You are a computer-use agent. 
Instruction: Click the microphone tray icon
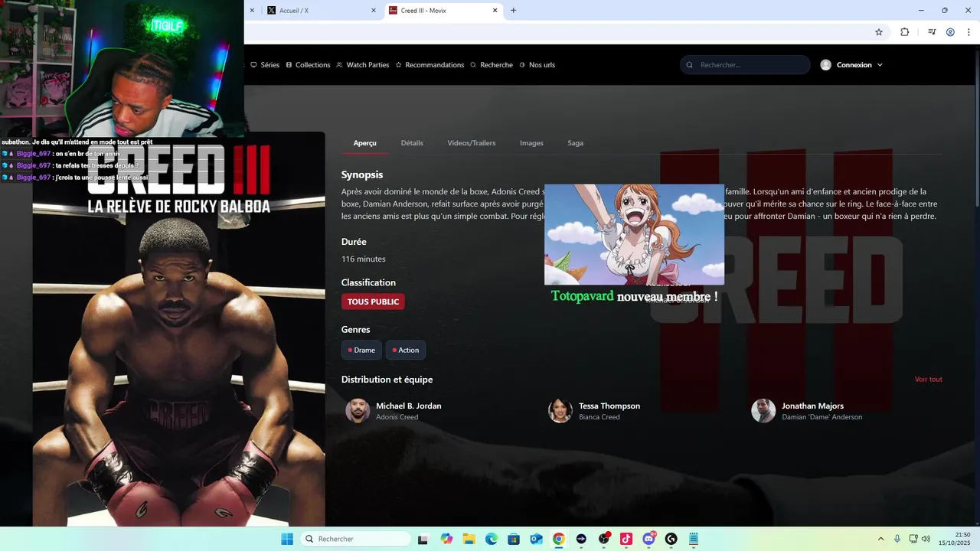tap(897, 539)
